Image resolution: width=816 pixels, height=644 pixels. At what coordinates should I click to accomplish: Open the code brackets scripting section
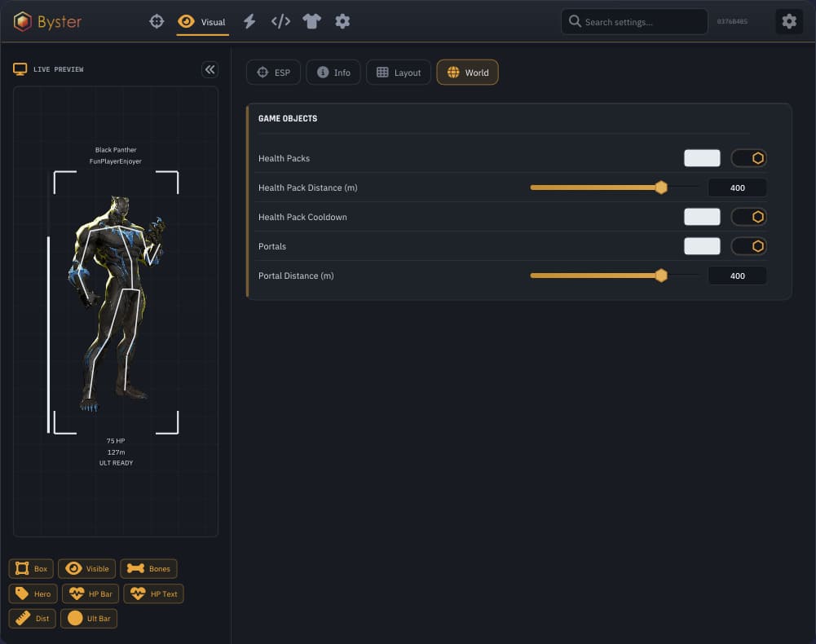click(x=280, y=21)
